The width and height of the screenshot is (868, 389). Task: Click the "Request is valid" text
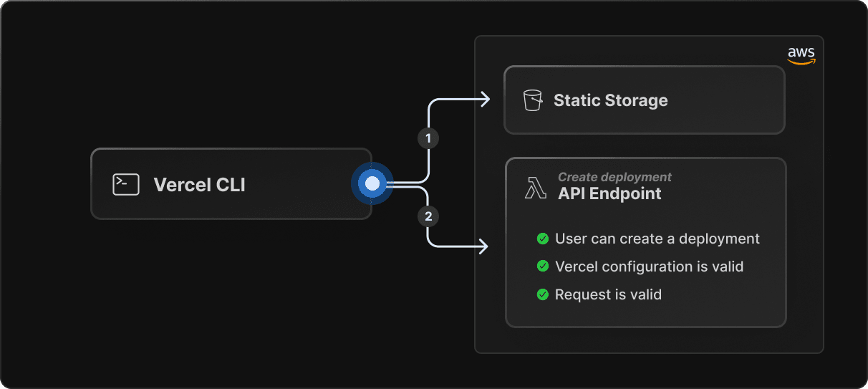pos(608,294)
